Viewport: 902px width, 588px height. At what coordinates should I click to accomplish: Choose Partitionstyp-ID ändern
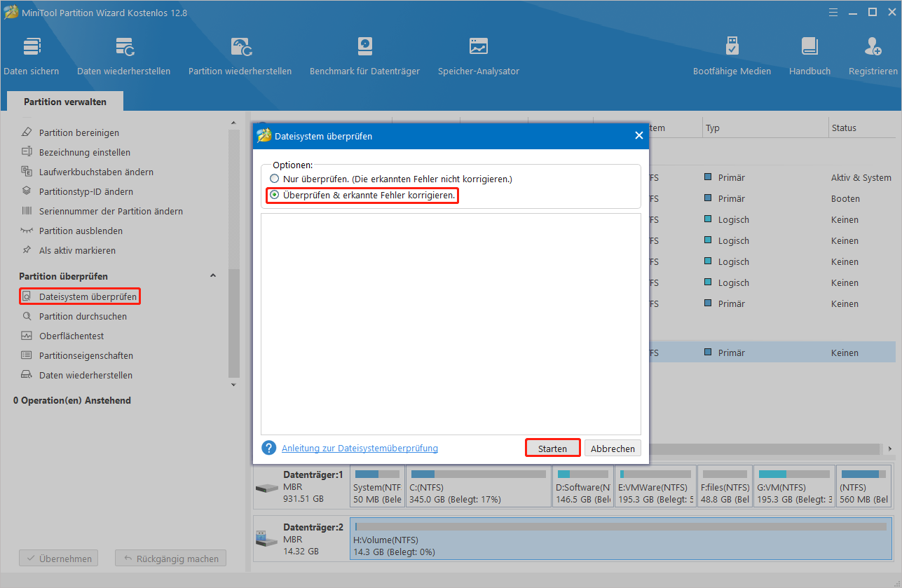click(77, 191)
